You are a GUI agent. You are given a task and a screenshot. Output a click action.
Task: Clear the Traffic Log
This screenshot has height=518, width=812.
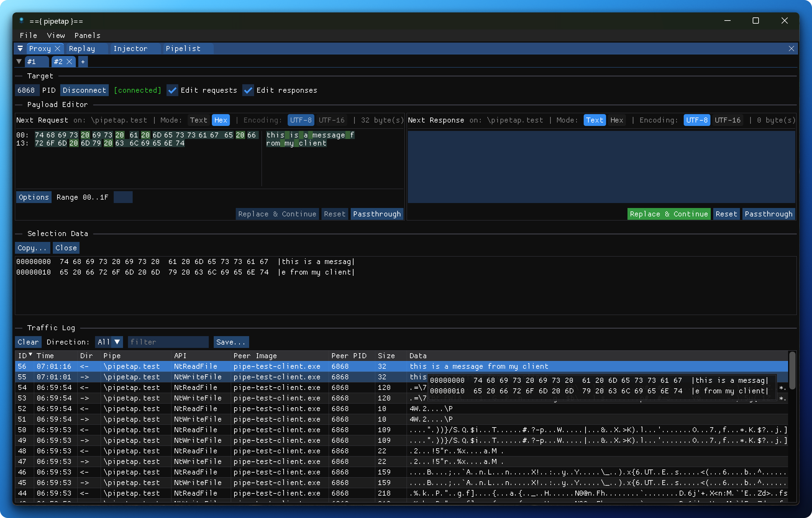pos(28,342)
